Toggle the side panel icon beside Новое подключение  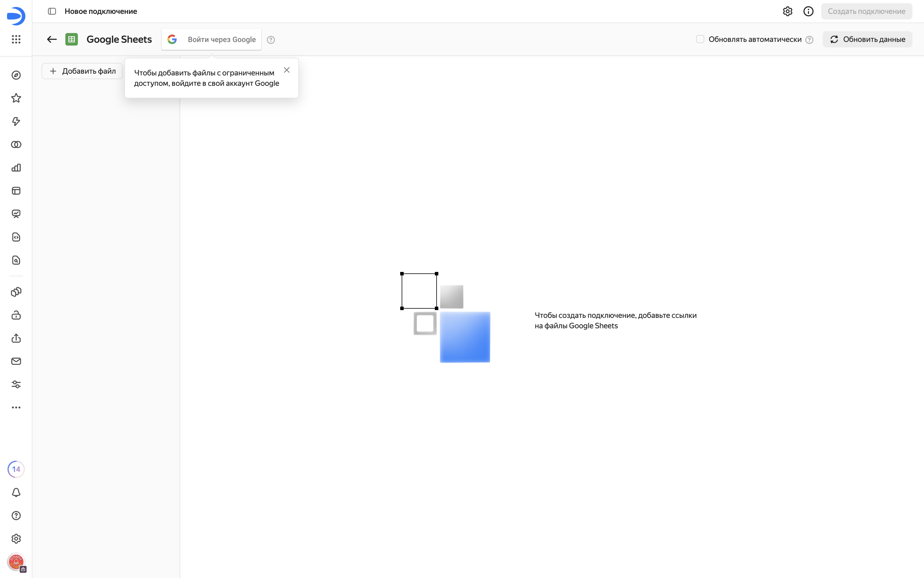tap(52, 12)
